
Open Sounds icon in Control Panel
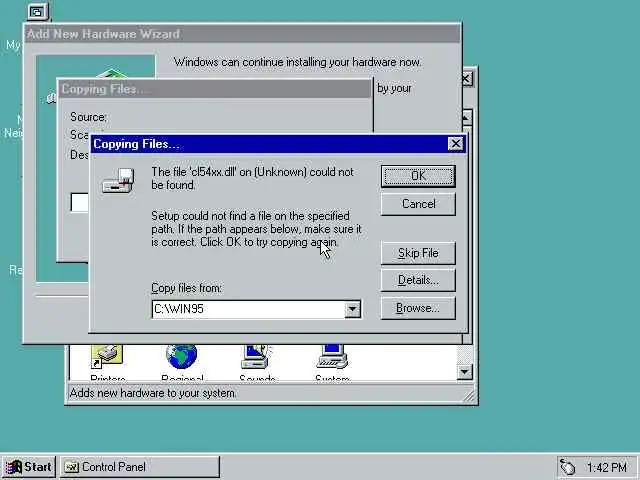(x=257, y=356)
